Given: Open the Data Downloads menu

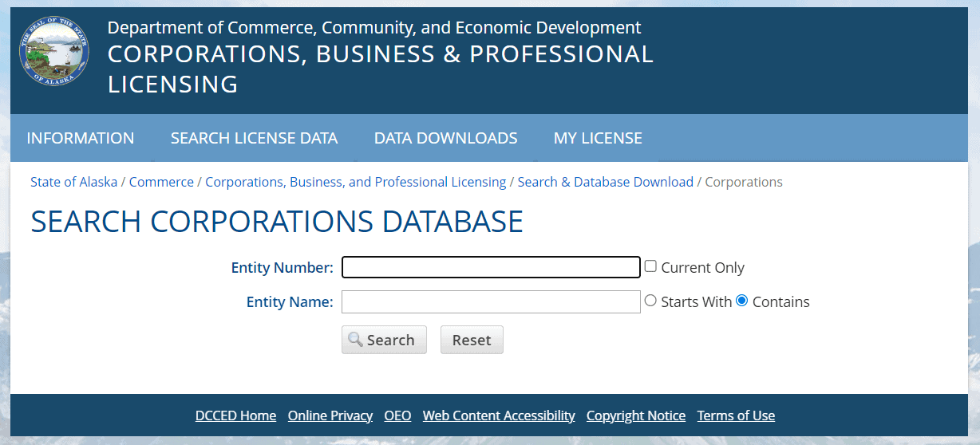Looking at the screenshot, I should click(445, 138).
